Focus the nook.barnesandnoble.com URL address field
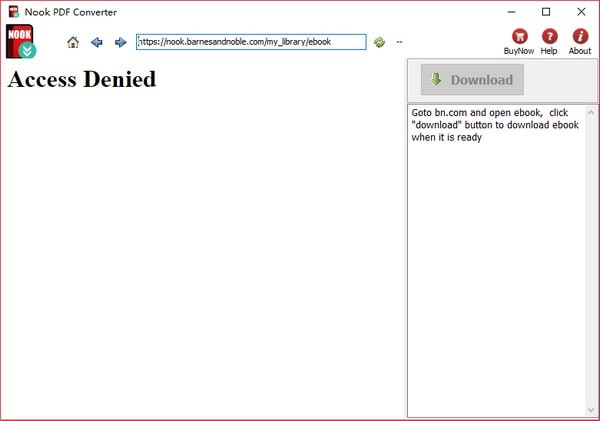 coord(250,42)
